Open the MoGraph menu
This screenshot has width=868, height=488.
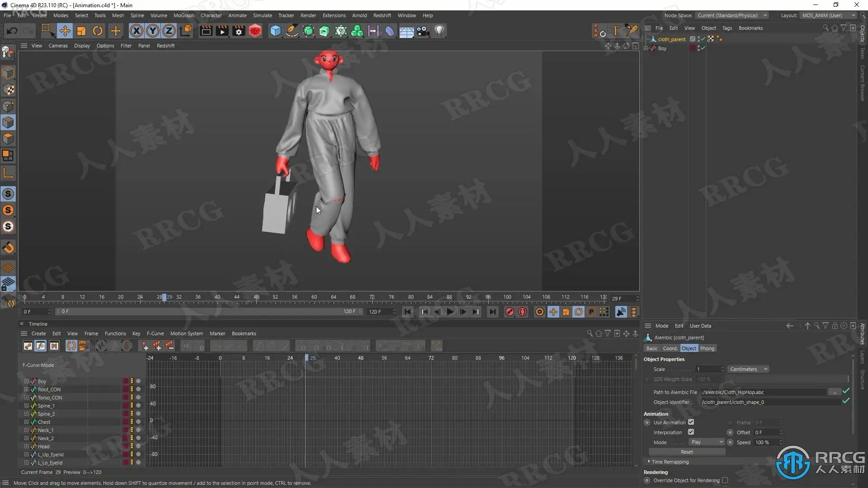(184, 15)
